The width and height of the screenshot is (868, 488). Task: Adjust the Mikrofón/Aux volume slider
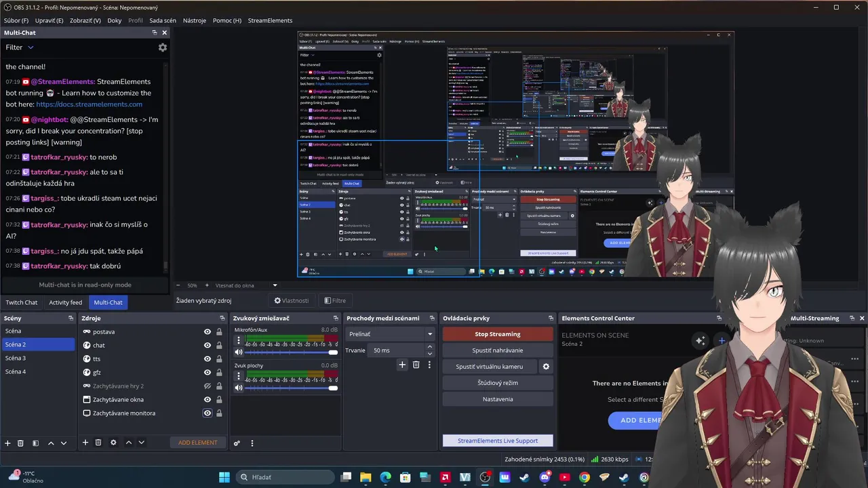pos(291,352)
